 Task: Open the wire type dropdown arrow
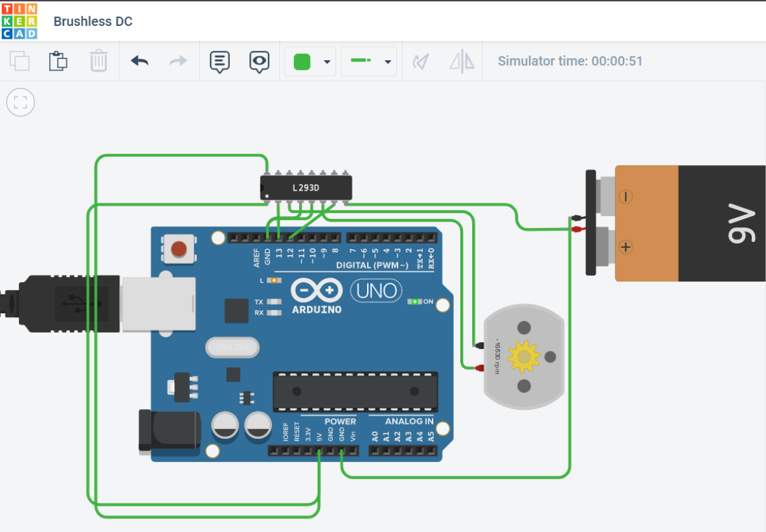tap(387, 62)
